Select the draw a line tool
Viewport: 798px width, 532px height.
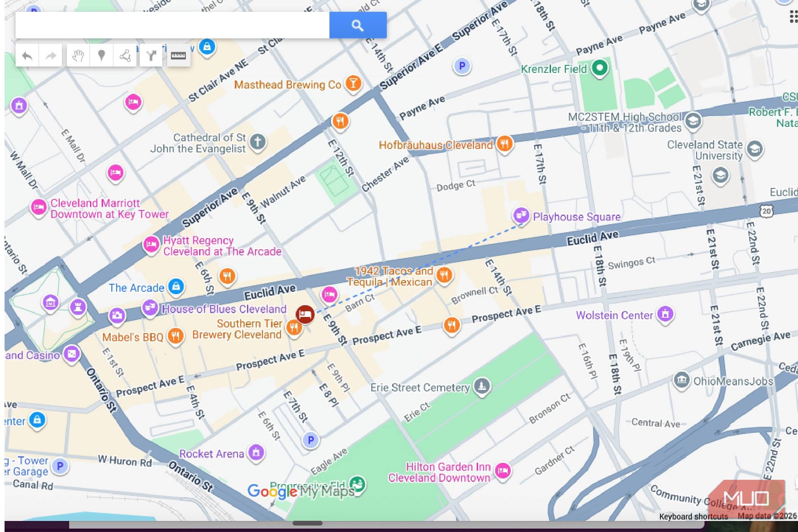pos(125,56)
